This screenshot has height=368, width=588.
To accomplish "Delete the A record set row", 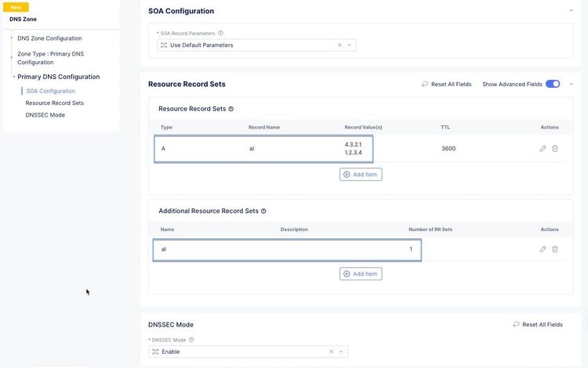I will (x=555, y=148).
